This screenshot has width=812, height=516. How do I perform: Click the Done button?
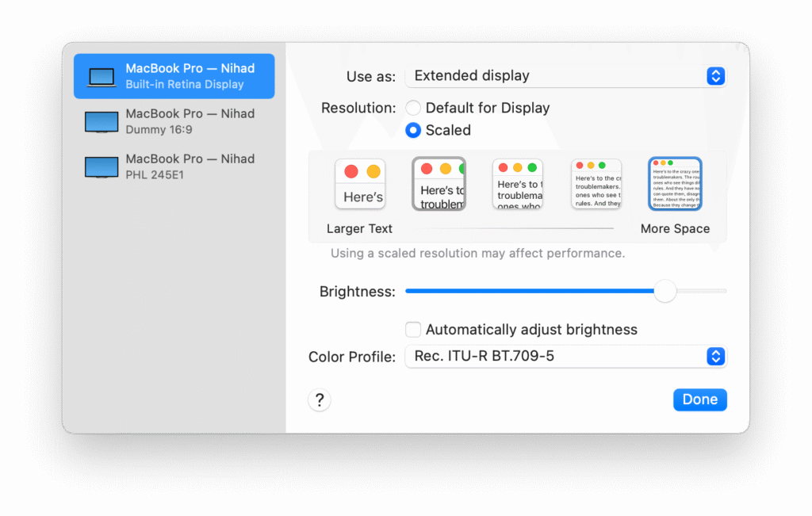coord(699,399)
